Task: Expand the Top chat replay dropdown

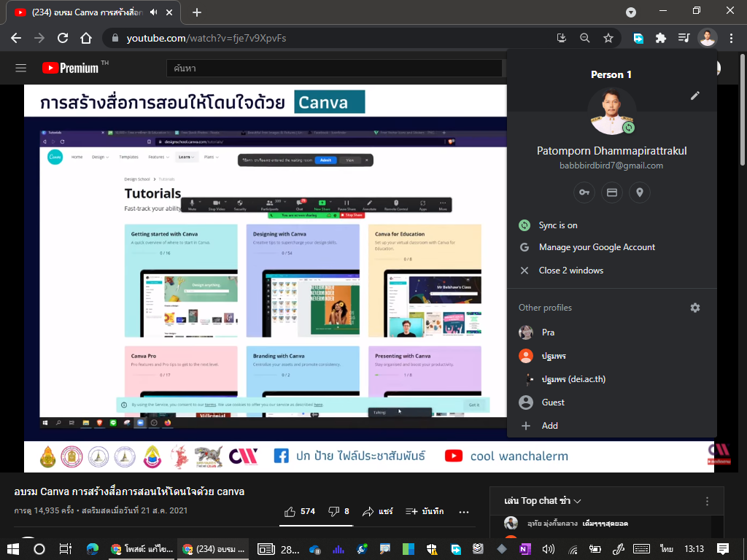Action: (542, 501)
